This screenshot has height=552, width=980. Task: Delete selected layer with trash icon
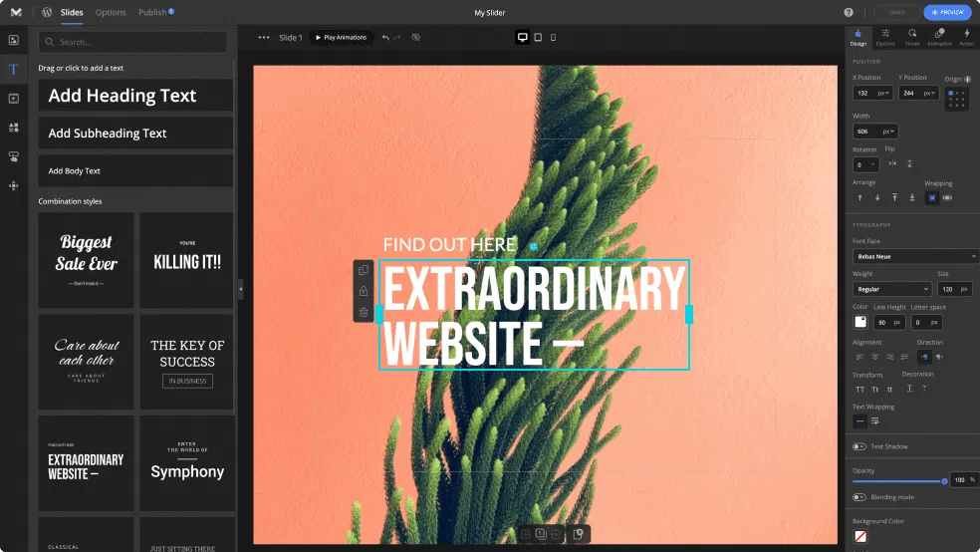[364, 312]
